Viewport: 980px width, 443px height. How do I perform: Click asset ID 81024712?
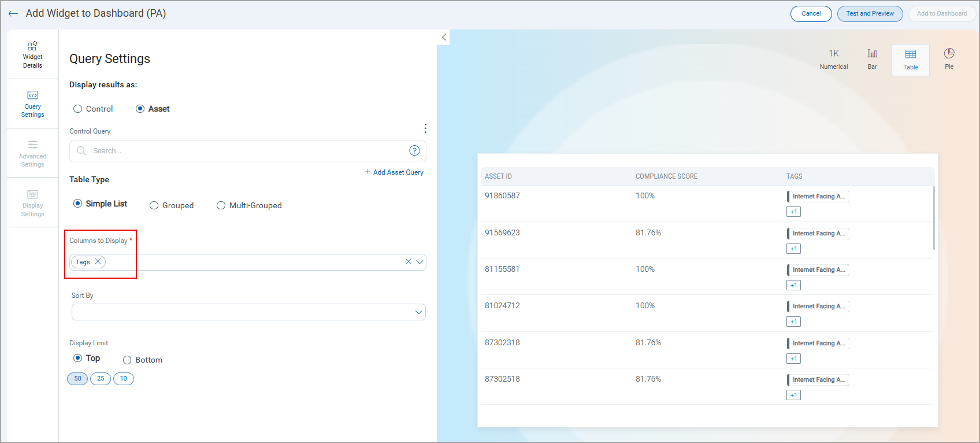tap(502, 305)
